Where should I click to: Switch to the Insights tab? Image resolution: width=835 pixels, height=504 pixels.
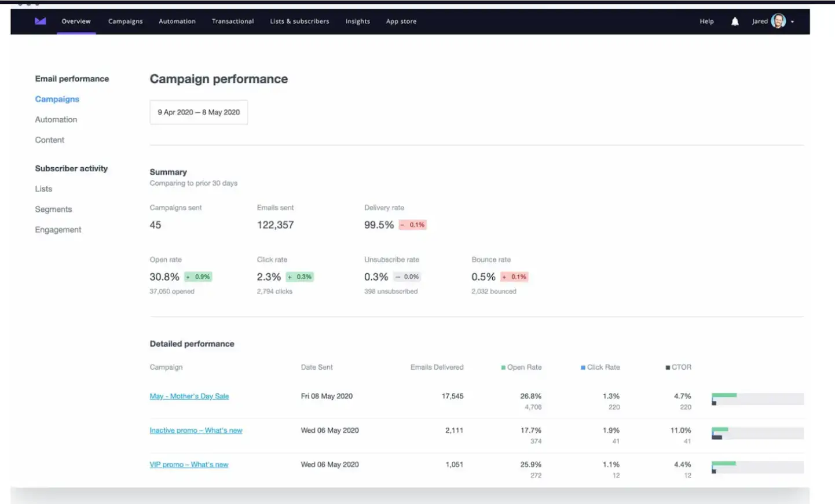pyautogui.click(x=357, y=21)
